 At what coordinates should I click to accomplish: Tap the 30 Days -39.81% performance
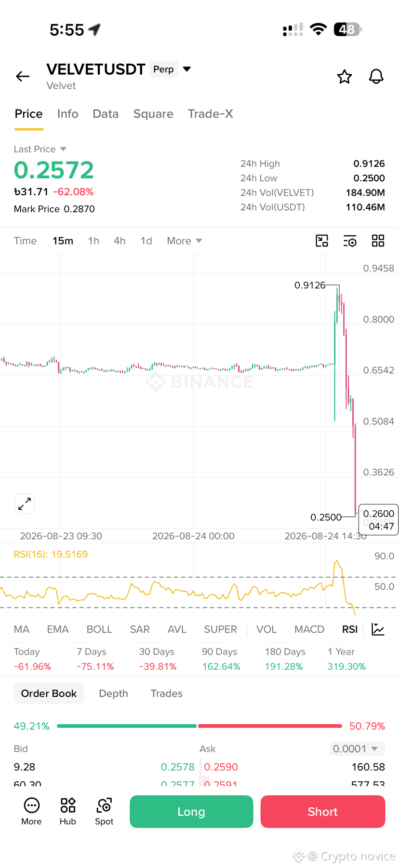coord(158,659)
